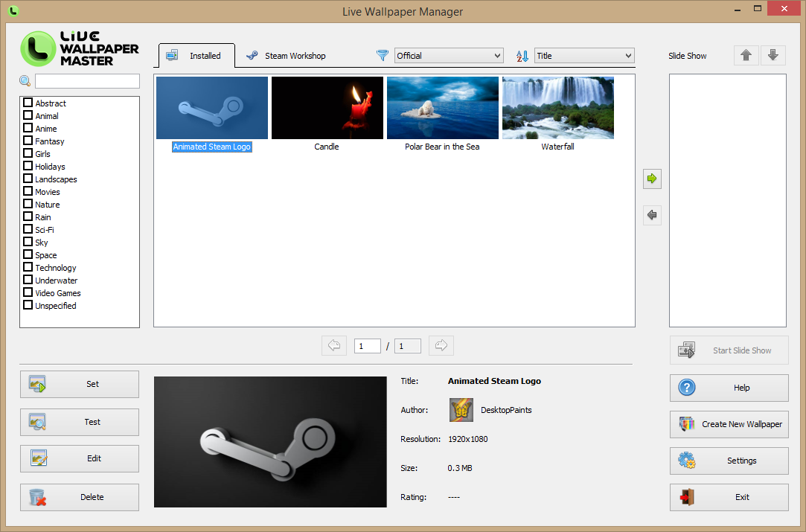806x532 pixels.
Task: Check the Technology category
Action: (28, 267)
